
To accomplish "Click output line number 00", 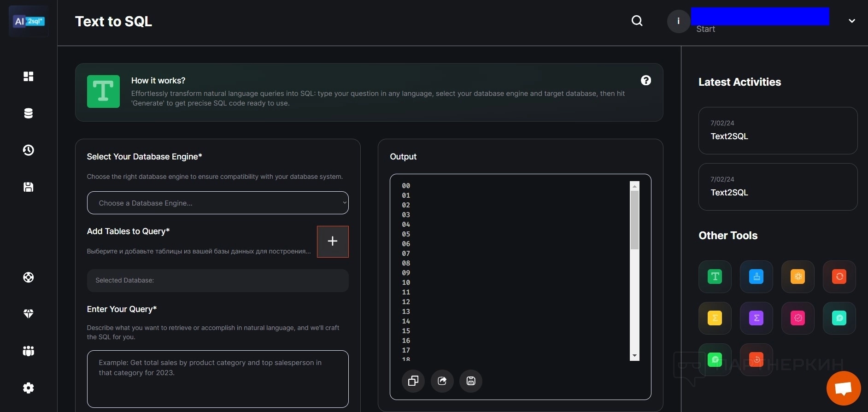I will click(406, 186).
